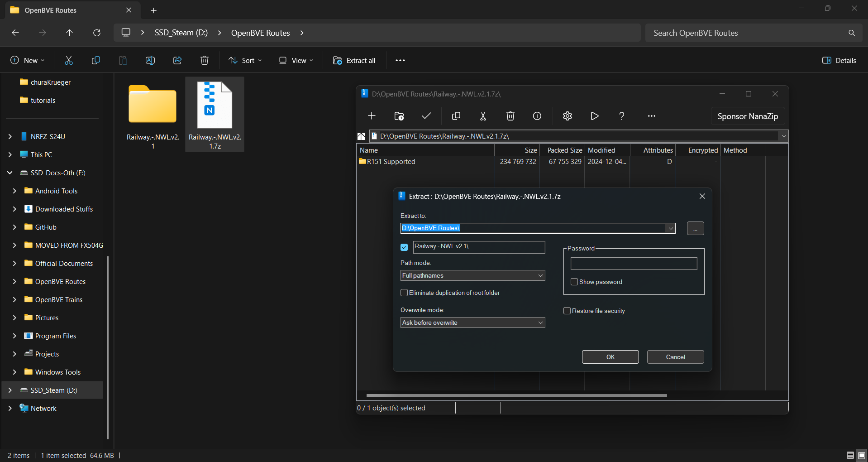Image resolution: width=868 pixels, height=462 pixels.
Task: Open the View menu in Explorer
Action: coord(296,60)
